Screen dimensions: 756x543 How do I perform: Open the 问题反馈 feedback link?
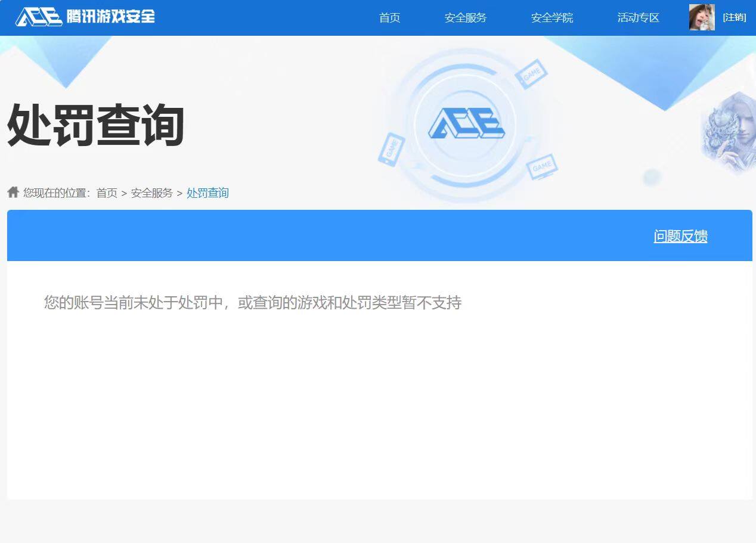(680, 236)
